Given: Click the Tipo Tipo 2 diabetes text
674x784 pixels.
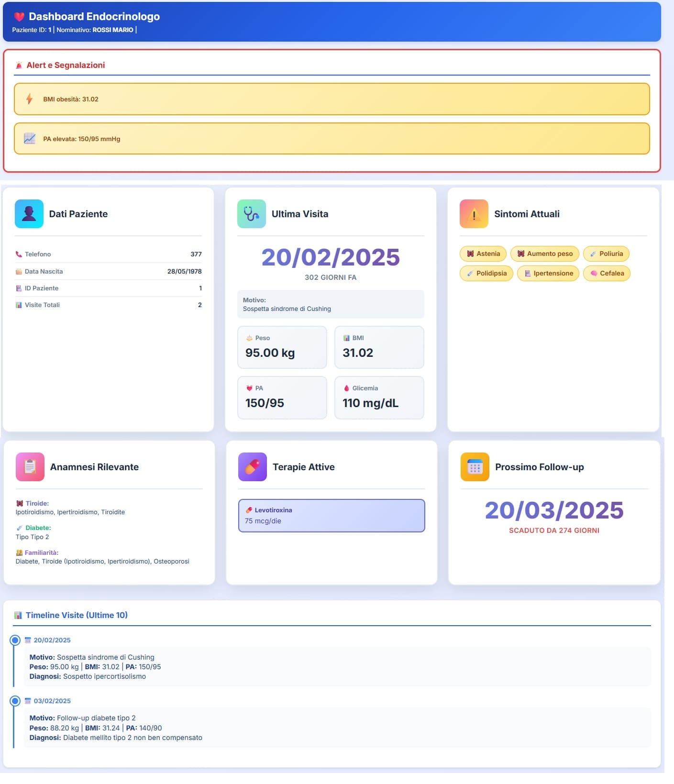Looking at the screenshot, I should click(32, 537).
